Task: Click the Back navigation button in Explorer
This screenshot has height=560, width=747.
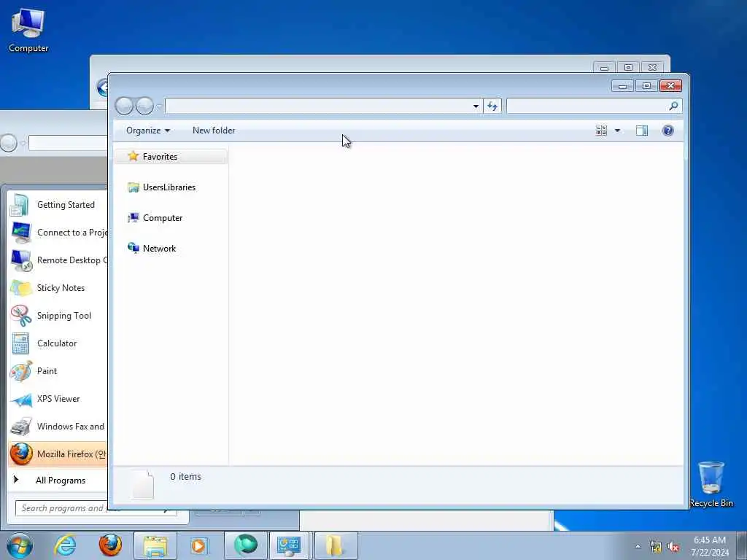Action: point(124,106)
